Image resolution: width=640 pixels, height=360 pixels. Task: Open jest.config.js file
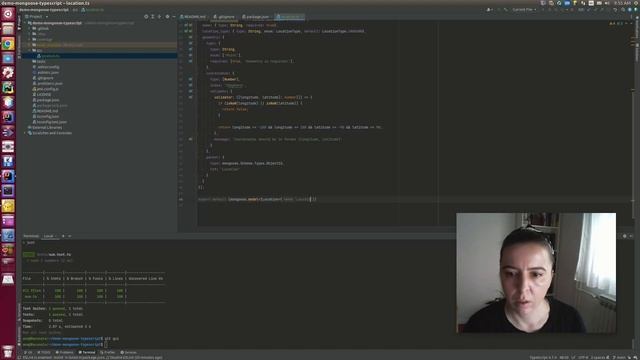(x=48, y=89)
